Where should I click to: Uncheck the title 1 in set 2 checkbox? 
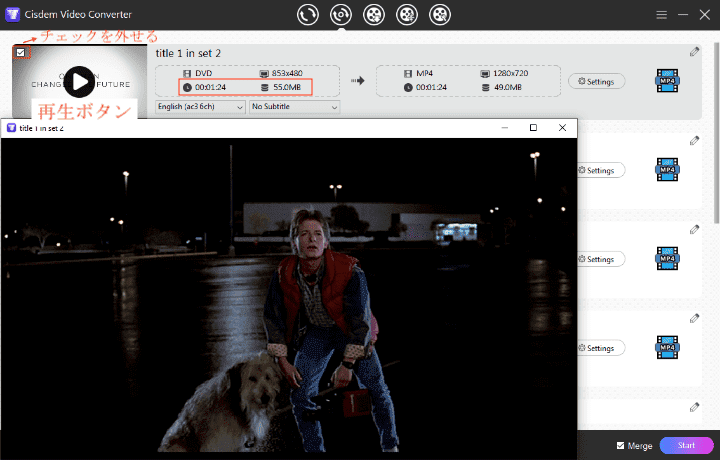21,52
